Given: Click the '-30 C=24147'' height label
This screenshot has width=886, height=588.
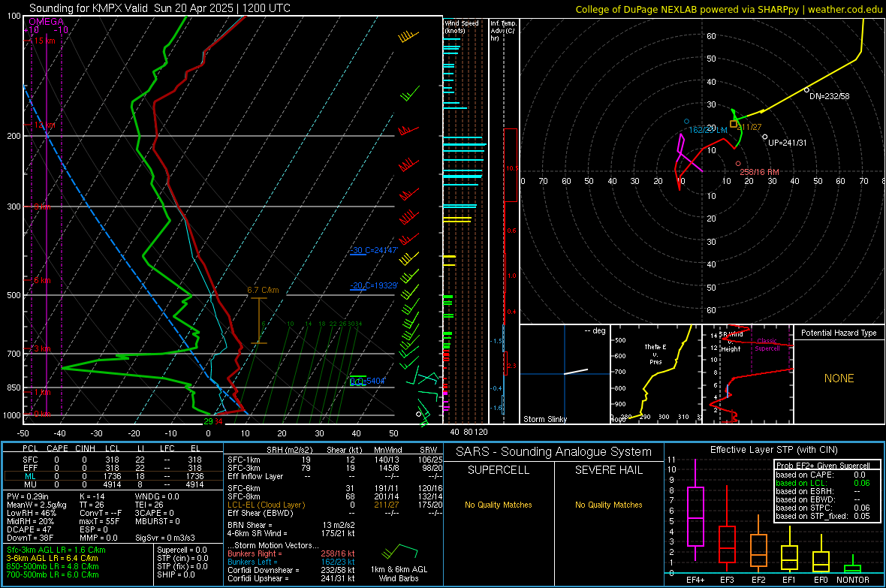Looking at the screenshot, I should pos(373,250).
